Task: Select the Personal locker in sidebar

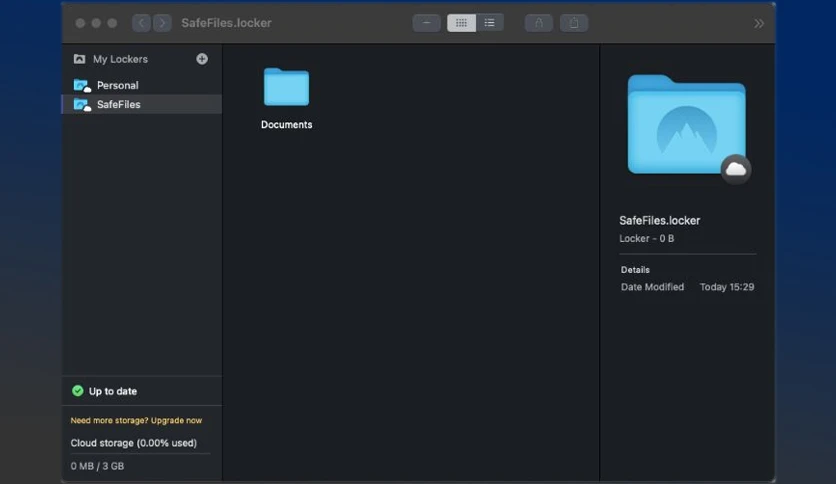Action: pyautogui.click(x=142, y=85)
